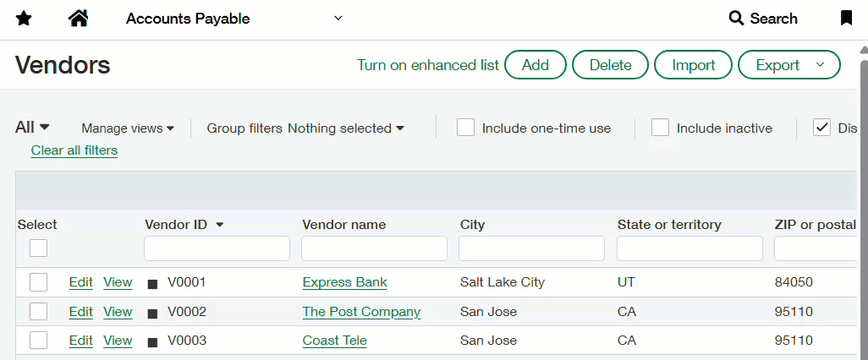
Task: Go to the home icon
Action: 79,19
